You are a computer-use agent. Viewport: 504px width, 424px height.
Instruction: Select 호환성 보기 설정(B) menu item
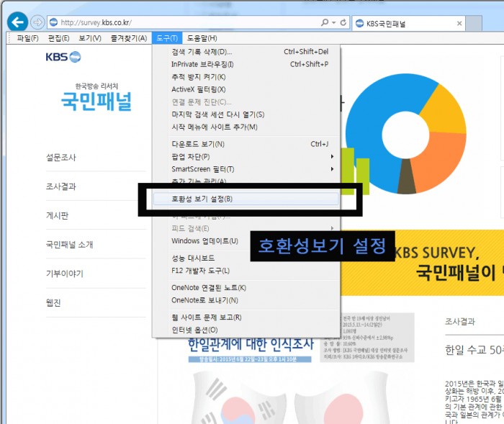[202, 199]
